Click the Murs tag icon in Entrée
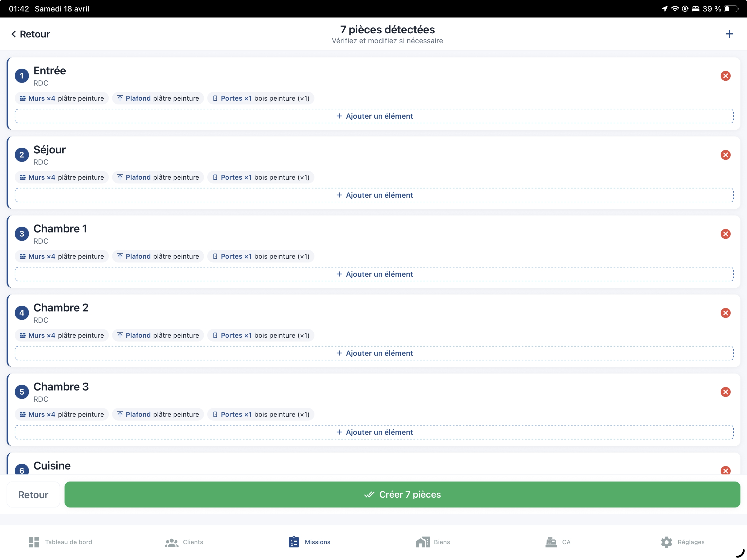This screenshot has width=747, height=560. [23, 98]
